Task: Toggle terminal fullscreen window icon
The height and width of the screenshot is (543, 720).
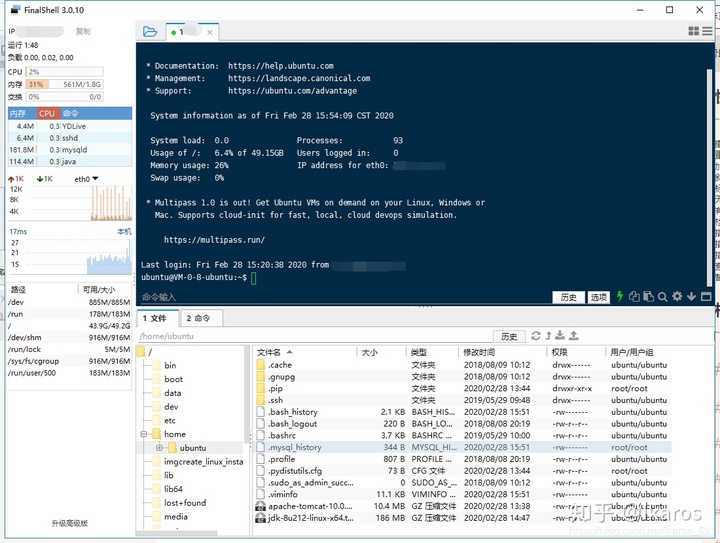Action: click(706, 297)
